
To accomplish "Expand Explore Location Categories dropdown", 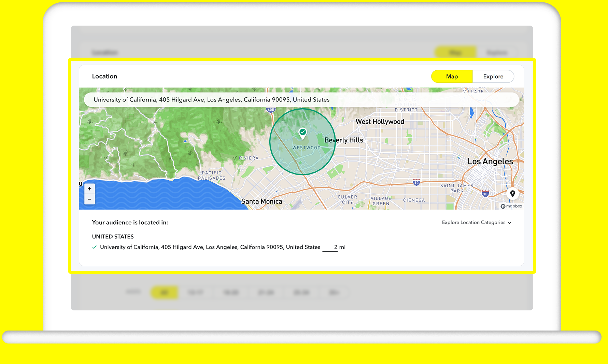I will click(x=477, y=223).
